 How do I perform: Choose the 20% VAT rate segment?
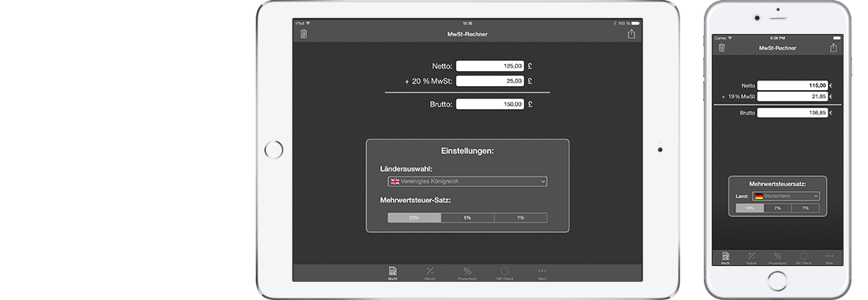tap(414, 218)
